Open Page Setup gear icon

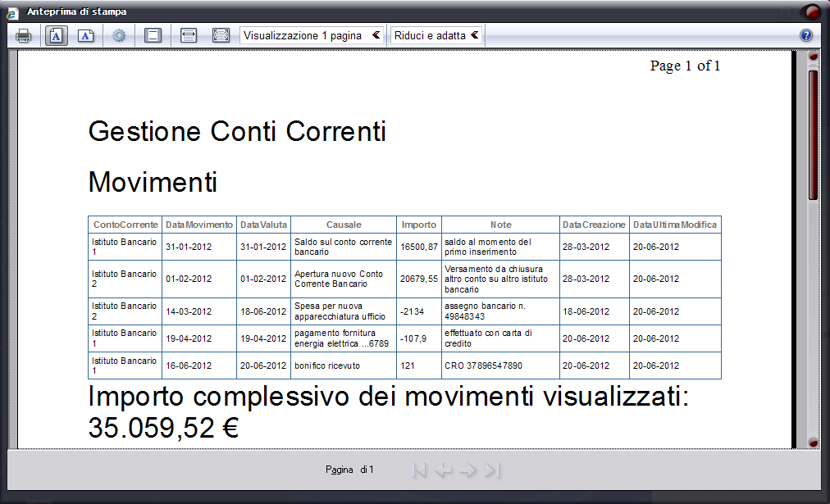(x=119, y=35)
